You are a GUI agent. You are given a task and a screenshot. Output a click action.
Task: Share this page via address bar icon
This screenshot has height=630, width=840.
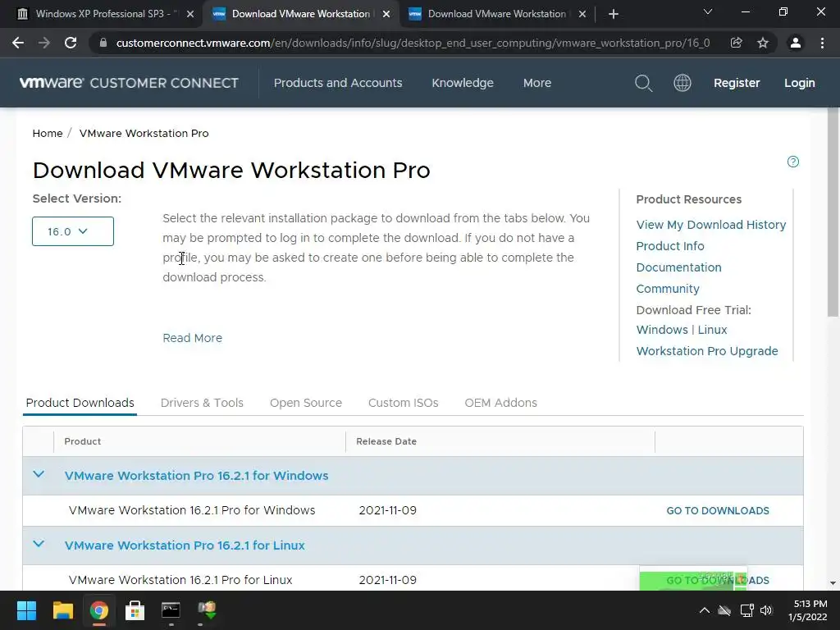(x=737, y=43)
